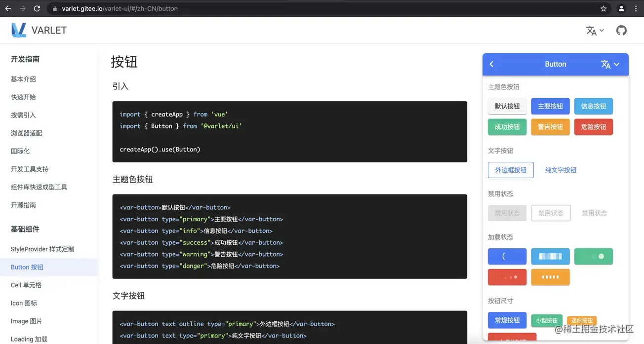This screenshot has height=344, width=644.
Task: Click the type="danger" code line
Action: tap(200, 266)
